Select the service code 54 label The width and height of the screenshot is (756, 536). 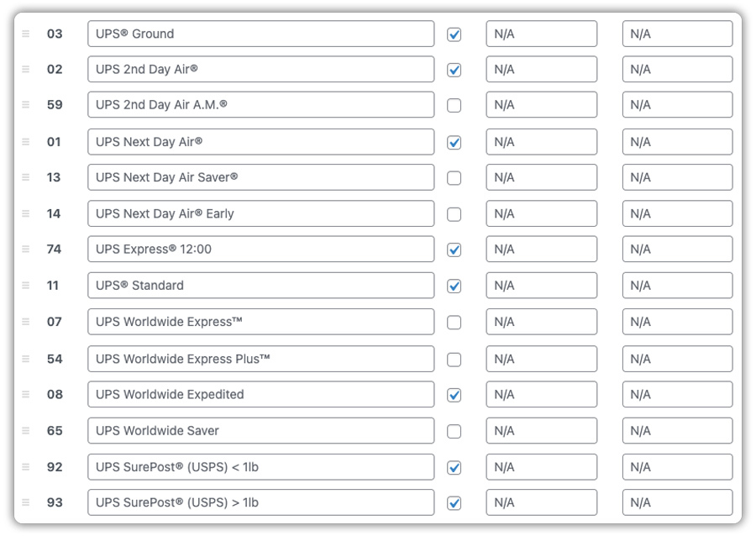coord(55,359)
